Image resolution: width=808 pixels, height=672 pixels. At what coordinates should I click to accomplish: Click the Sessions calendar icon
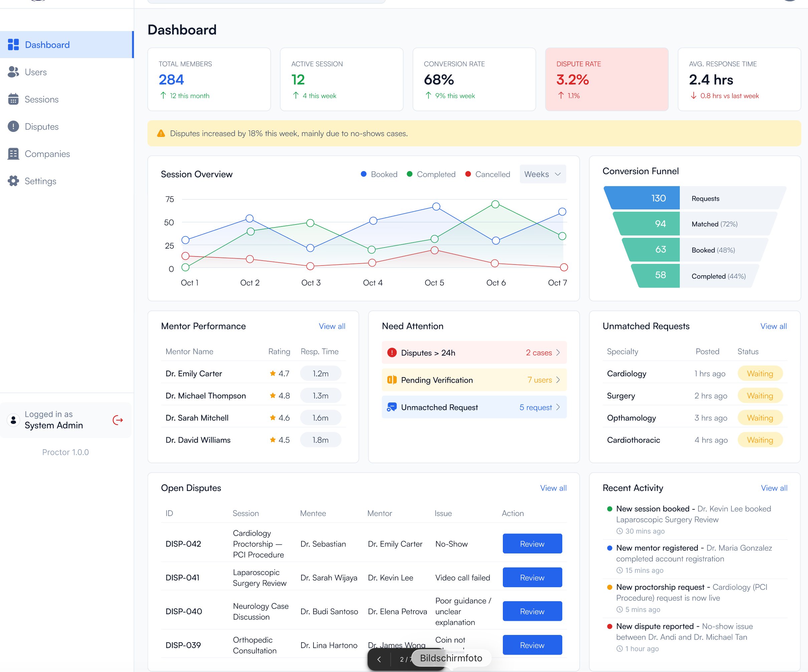[13, 99]
